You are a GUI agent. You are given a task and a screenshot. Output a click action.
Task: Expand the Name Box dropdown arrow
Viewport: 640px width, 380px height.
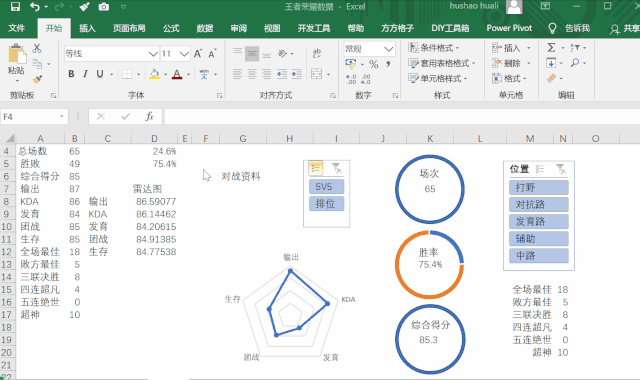pos(61,117)
